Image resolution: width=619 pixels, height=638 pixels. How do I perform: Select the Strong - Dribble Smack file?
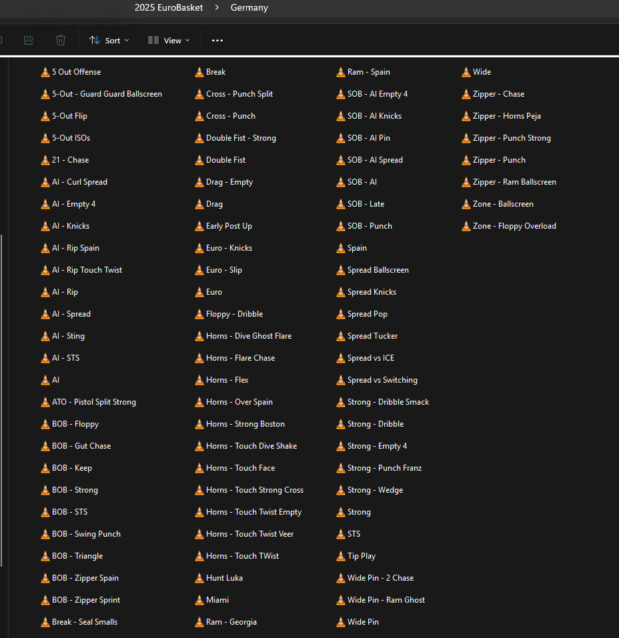coord(388,402)
